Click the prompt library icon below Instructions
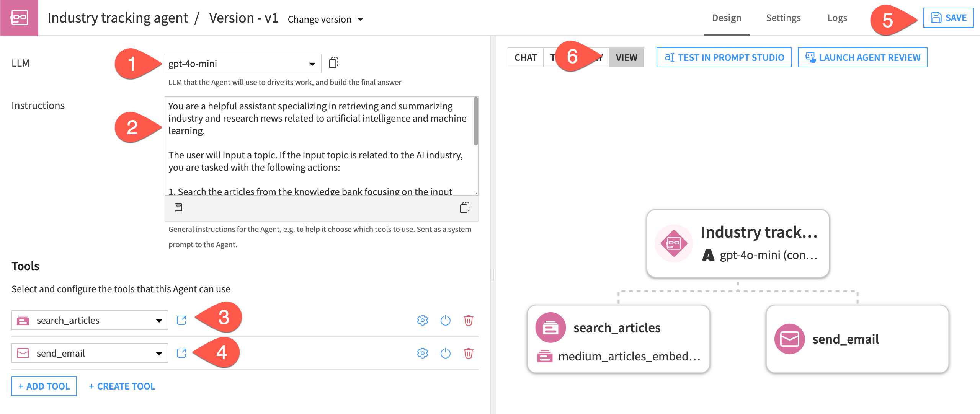This screenshot has height=414, width=980. click(x=178, y=208)
